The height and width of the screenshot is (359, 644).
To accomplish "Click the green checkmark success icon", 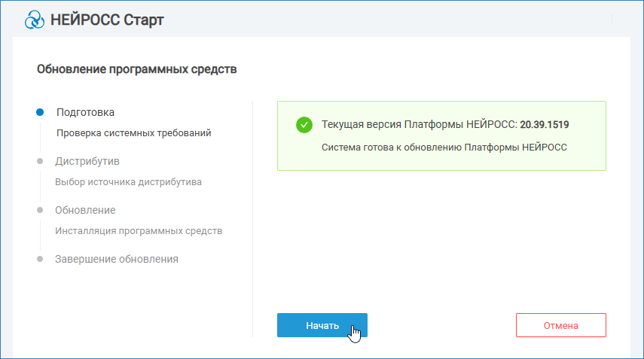I will click(x=304, y=125).
